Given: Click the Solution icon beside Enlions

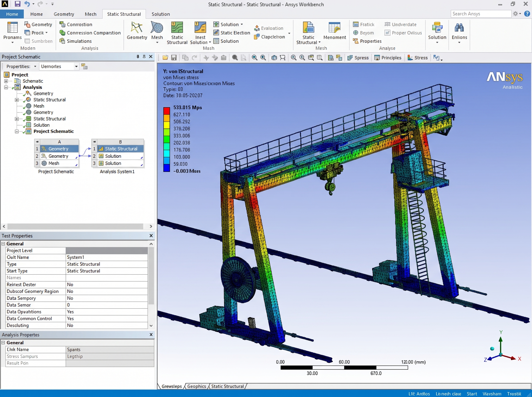Looking at the screenshot, I should click(x=437, y=27).
